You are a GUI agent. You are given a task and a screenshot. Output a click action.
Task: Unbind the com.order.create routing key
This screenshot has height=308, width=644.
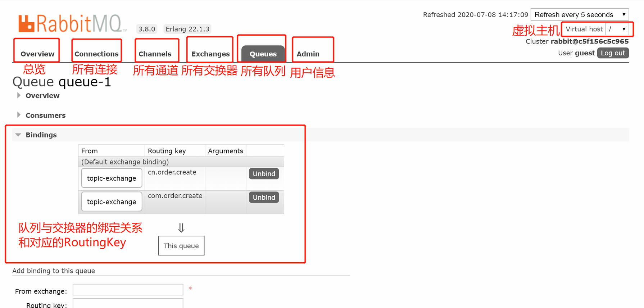pyautogui.click(x=264, y=197)
